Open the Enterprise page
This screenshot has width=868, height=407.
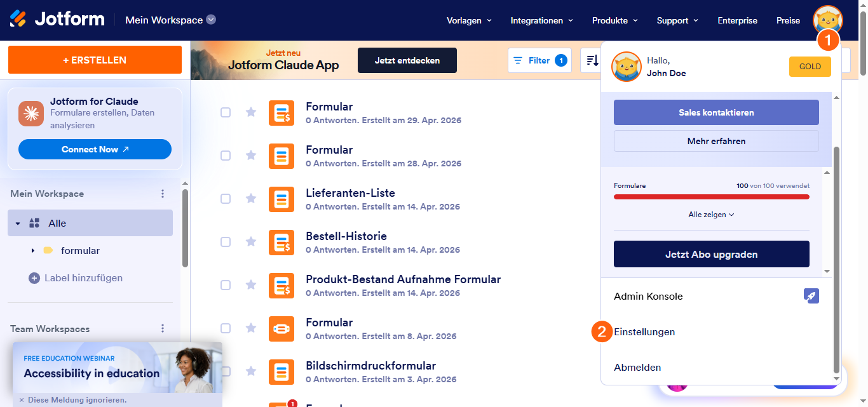[x=737, y=20]
